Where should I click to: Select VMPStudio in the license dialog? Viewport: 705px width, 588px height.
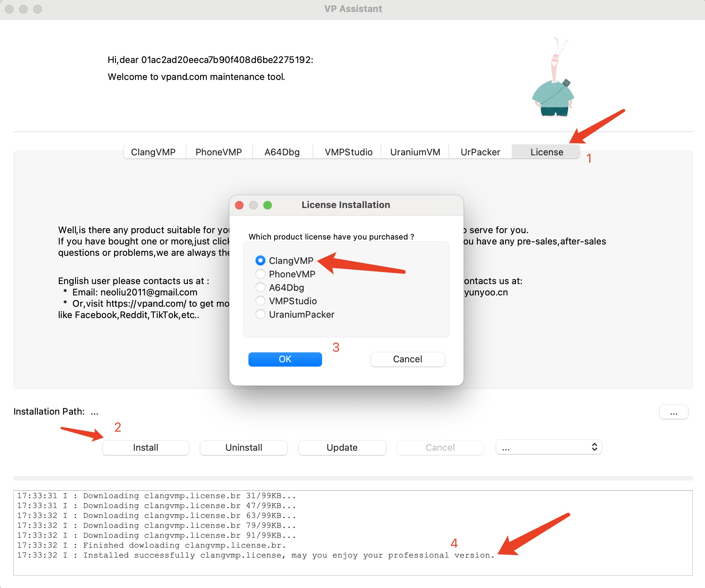pyautogui.click(x=260, y=301)
